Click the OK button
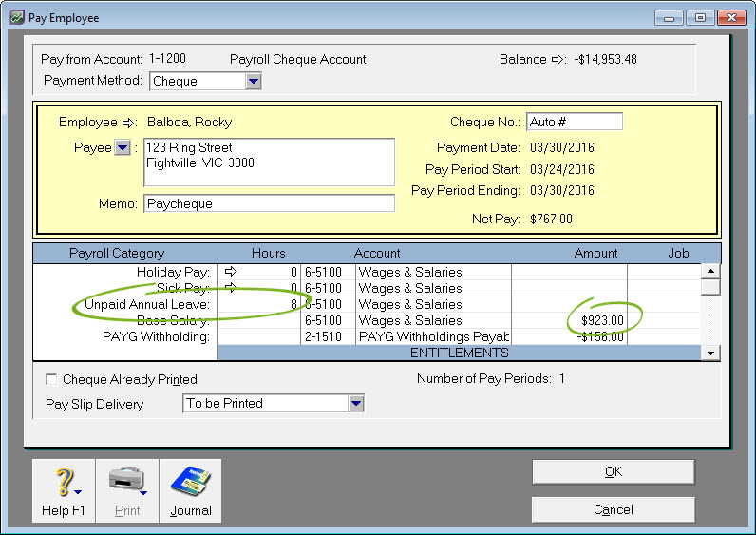This screenshot has width=756, height=535. 614,471
